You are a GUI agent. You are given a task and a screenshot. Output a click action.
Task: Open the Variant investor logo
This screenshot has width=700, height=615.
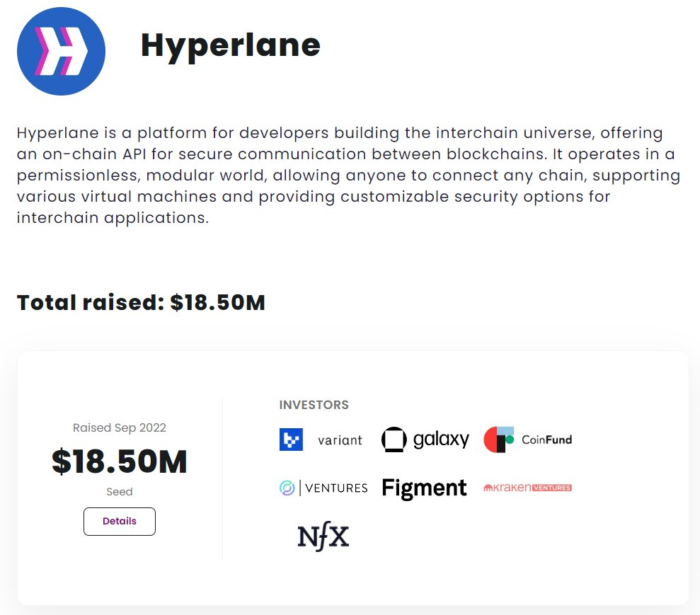pos(321,439)
